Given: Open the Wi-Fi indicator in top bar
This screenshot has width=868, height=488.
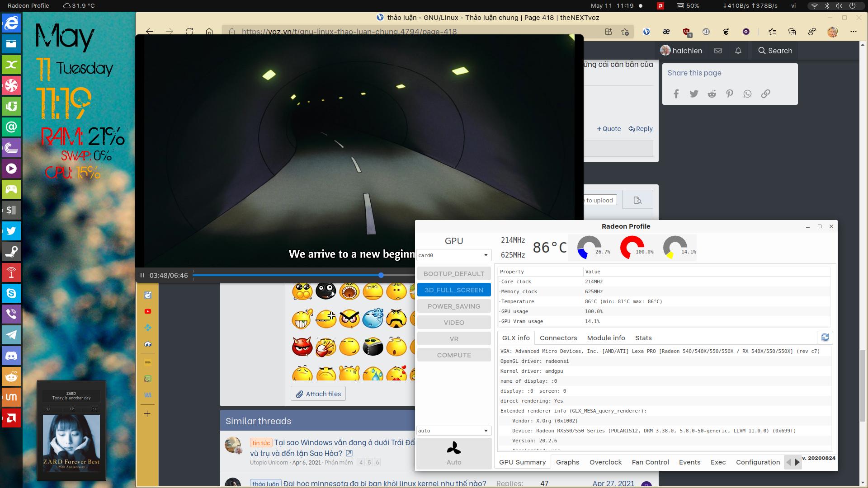Looking at the screenshot, I should (x=814, y=6).
